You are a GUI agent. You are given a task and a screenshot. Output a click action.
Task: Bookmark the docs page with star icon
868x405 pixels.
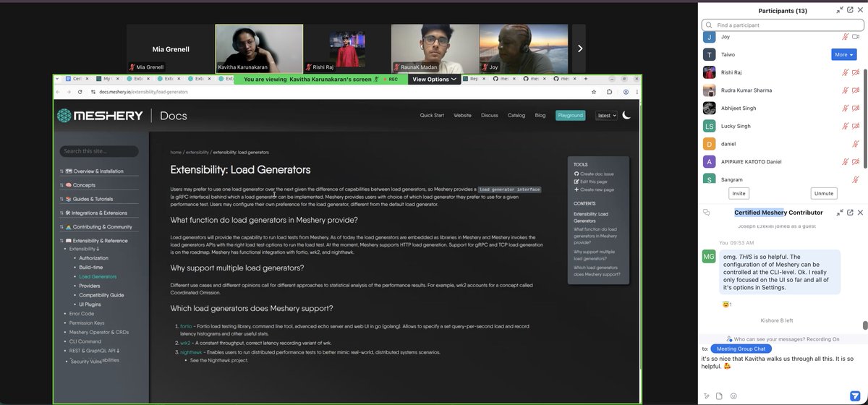click(593, 92)
